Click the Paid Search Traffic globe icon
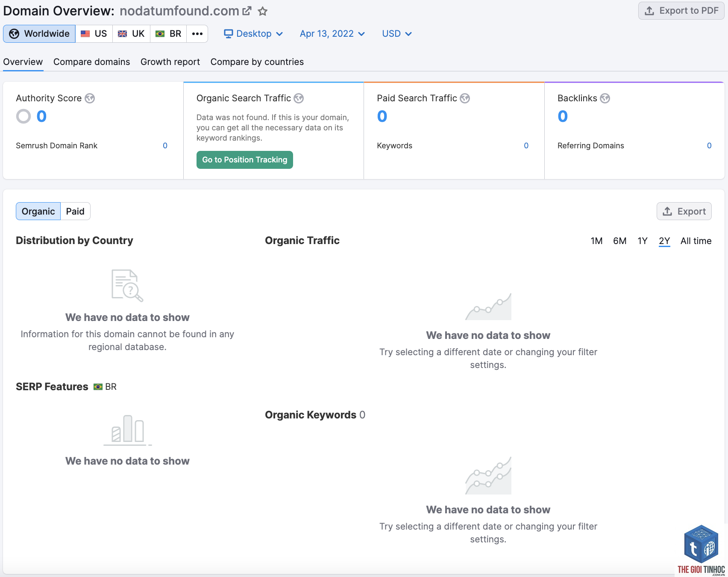Screen dimensions: 728x577 tap(465, 98)
